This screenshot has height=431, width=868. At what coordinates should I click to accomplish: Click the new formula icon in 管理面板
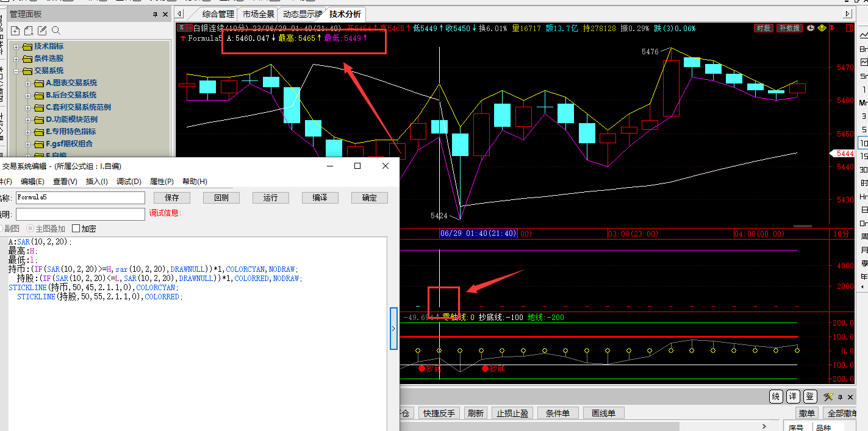pyautogui.click(x=16, y=30)
